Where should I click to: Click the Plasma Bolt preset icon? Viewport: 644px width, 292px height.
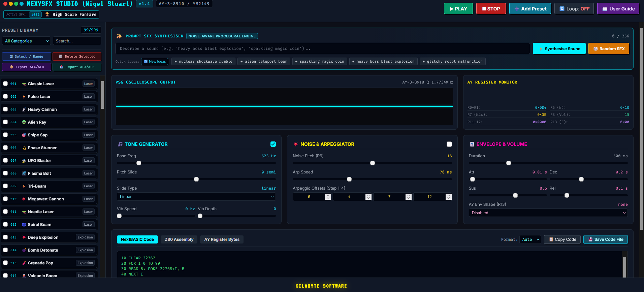tap(24, 173)
